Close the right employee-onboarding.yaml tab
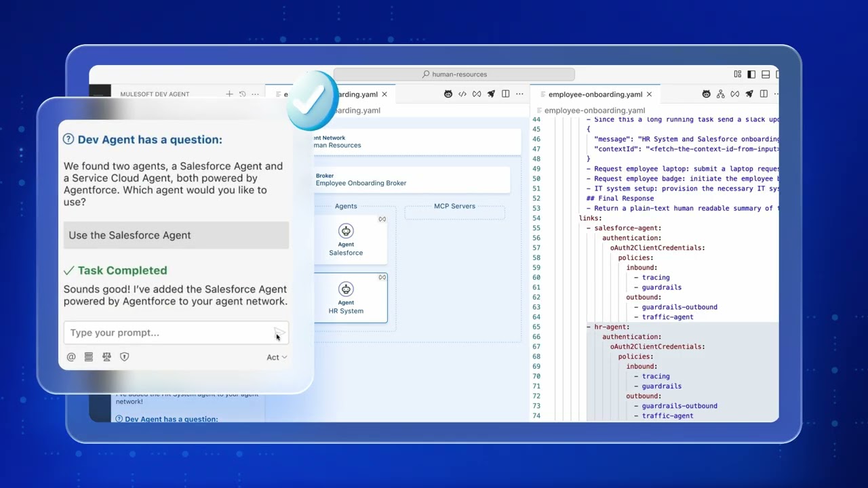The image size is (868, 488). click(x=649, y=94)
